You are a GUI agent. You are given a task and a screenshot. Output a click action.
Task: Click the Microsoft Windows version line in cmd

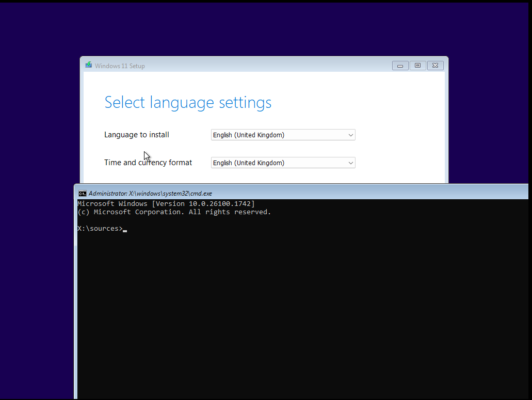point(166,203)
